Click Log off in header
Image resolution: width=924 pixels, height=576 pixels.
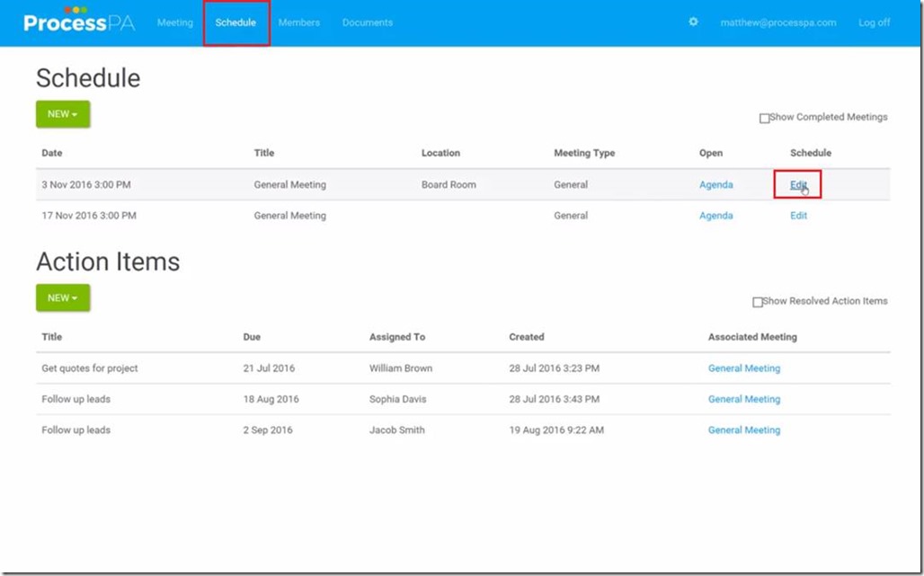(874, 22)
